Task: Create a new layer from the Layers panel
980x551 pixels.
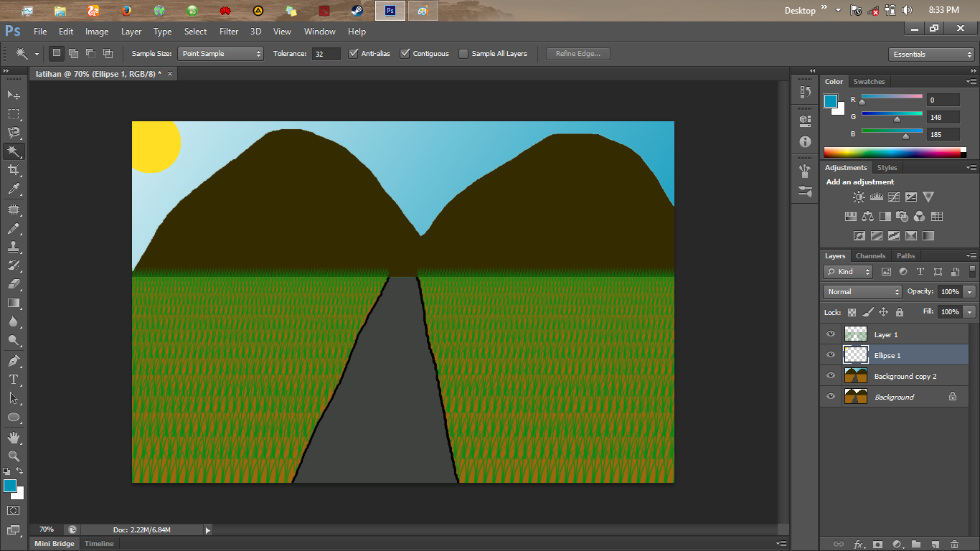Action: tap(934, 544)
